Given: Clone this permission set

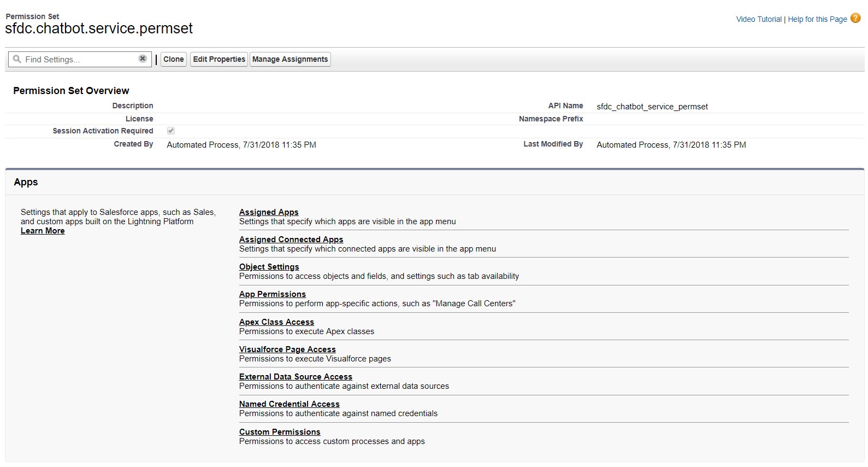Looking at the screenshot, I should click(x=174, y=59).
